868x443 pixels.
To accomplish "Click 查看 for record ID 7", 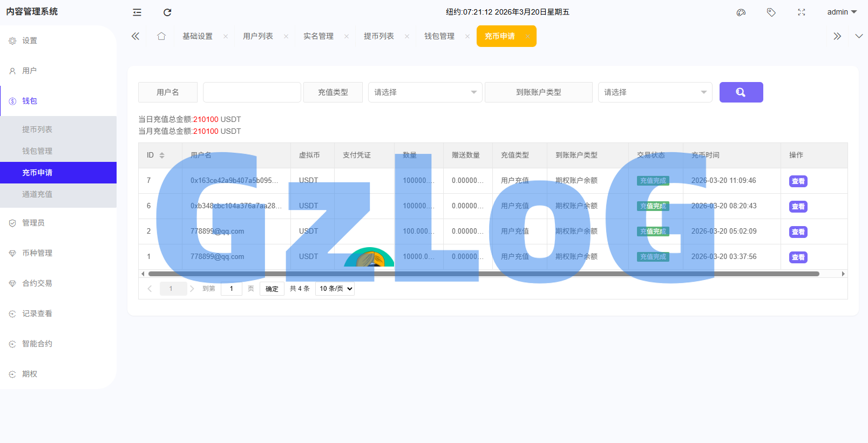I will 798,181.
